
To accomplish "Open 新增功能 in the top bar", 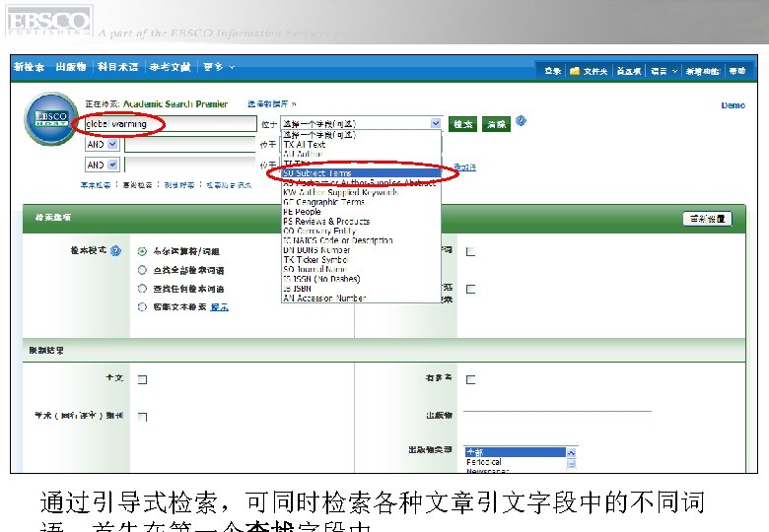I will [x=702, y=72].
